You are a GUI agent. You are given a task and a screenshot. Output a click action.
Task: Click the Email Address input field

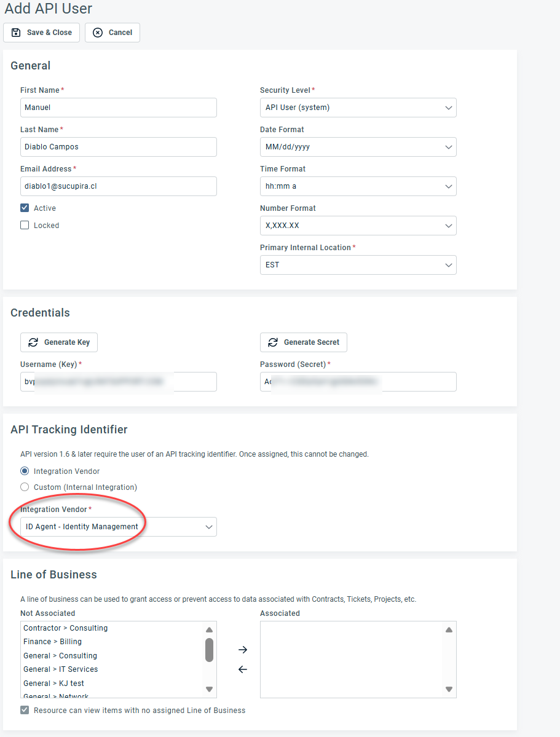(119, 186)
